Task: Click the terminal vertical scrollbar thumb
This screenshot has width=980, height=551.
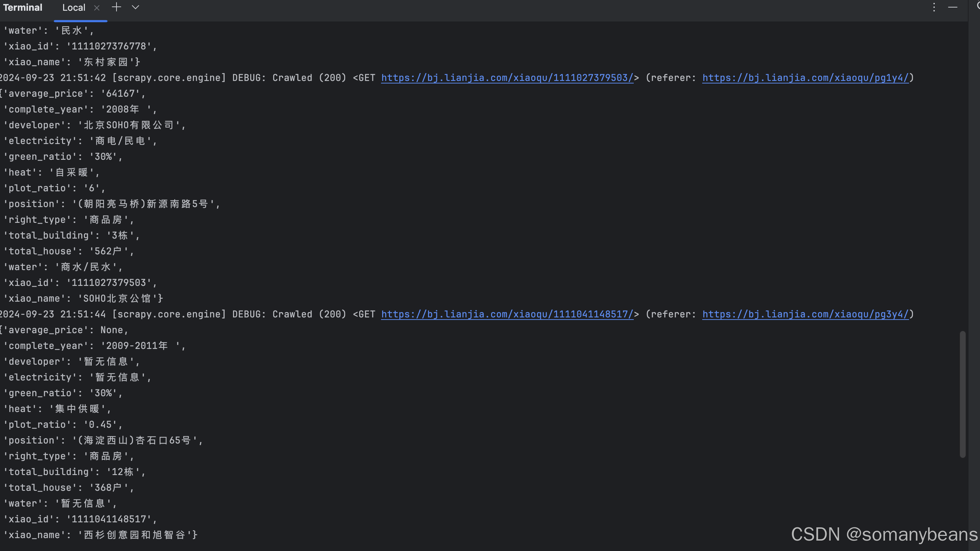Action: tap(962, 394)
